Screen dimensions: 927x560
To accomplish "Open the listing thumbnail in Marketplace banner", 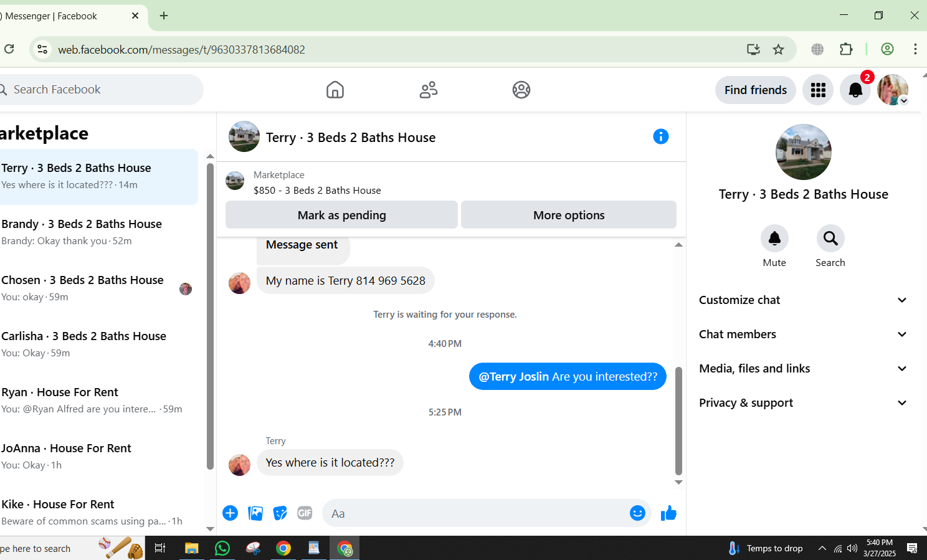I will [x=235, y=181].
